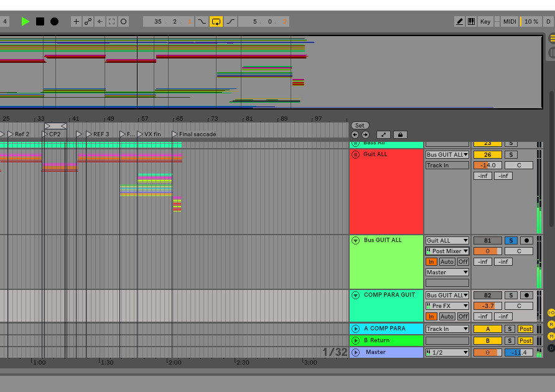555x392 pixels.
Task: Open A COMP PARA Track In dropdown
Action: coord(447,329)
